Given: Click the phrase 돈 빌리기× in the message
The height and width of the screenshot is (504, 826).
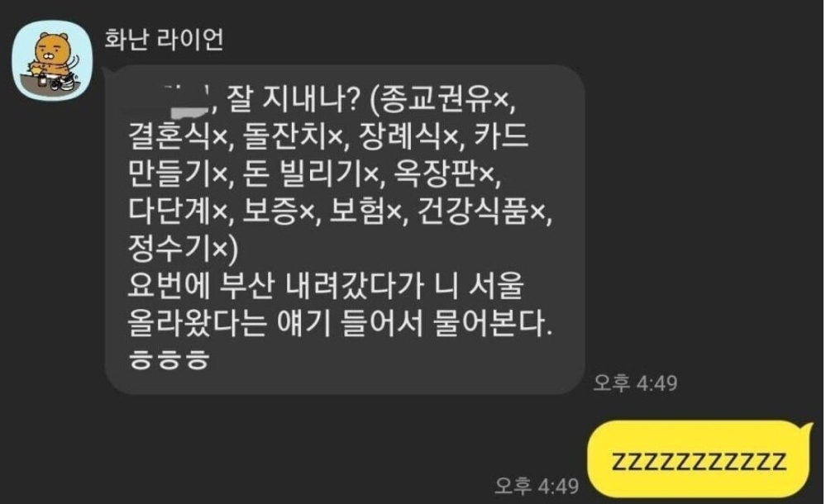Looking at the screenshot, I should coord(310,174).
